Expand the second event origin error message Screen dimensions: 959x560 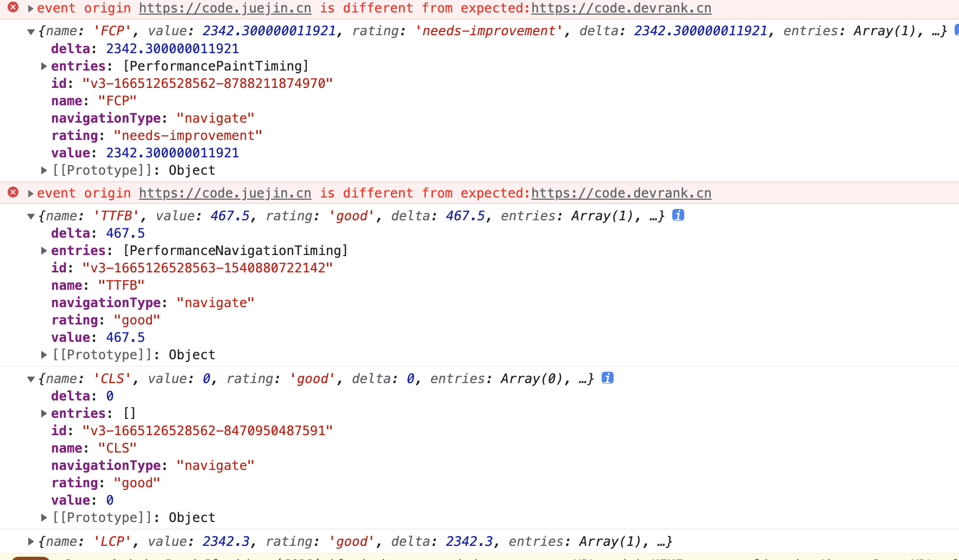point(31,194)
